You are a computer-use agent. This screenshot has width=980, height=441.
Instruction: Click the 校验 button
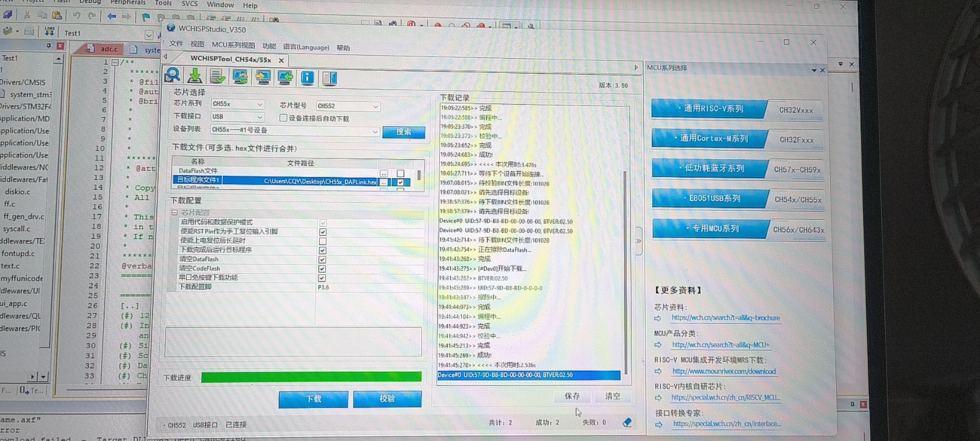tap(387, 399)
